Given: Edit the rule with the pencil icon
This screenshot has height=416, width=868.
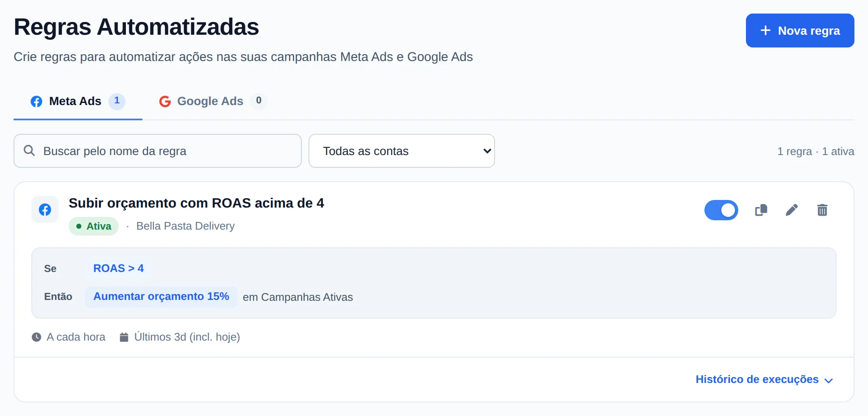Looking at the screenshot, I should (792, 210).
